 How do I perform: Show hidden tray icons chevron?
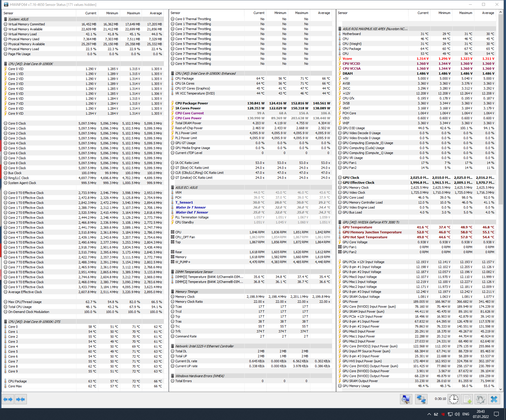(429, 414)
